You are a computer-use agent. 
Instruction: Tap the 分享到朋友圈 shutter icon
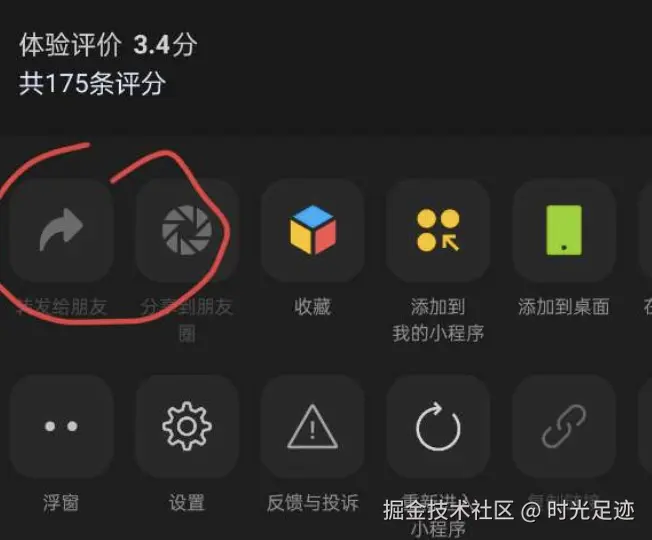coord(187,231)
